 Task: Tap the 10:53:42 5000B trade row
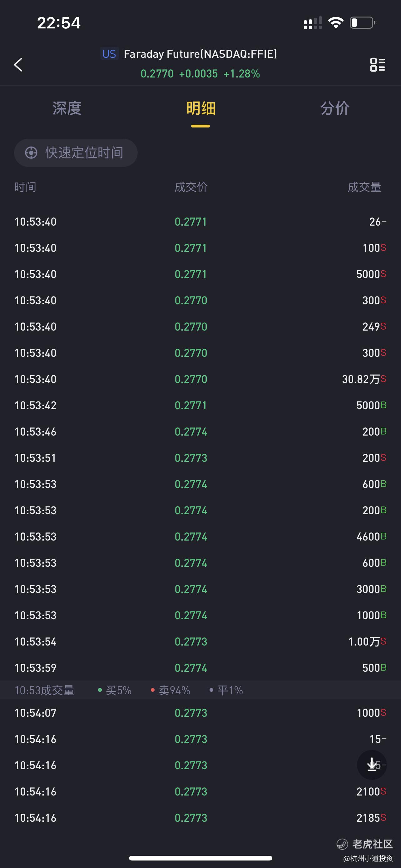pyautogui.click(x=200, y=405)
